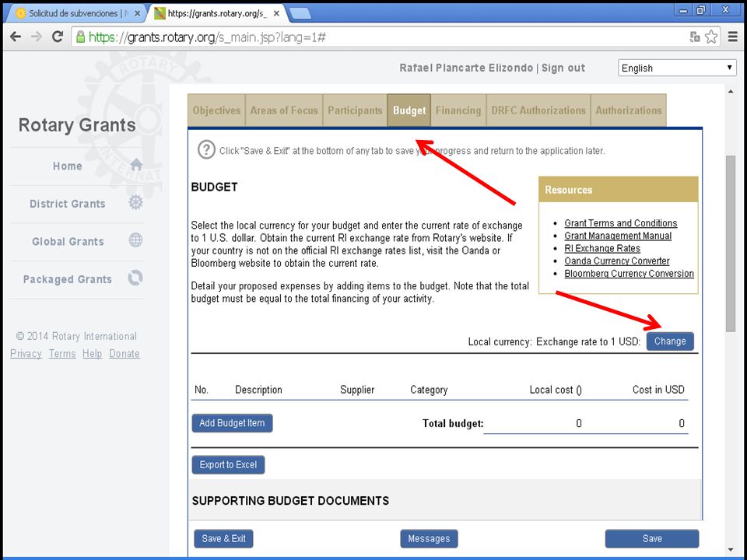Go to the Financing tab
Viewport: 747px width, 560px height.
pos(458,110)
